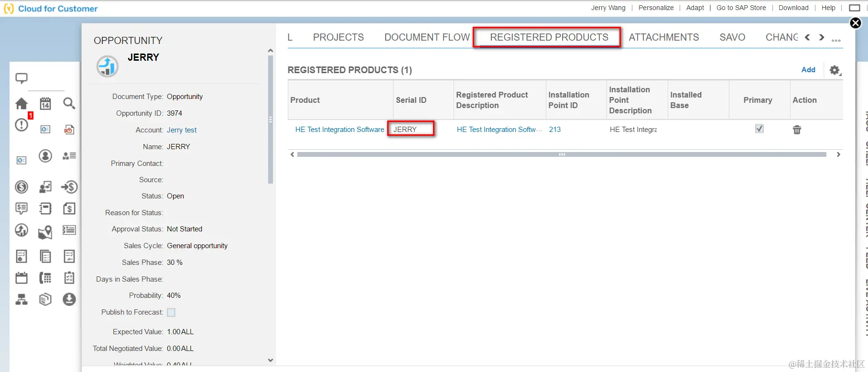Click the red document icon in sidebar
Image resolution: width=868 pixels, height=372 pixels.
(69, 130)
